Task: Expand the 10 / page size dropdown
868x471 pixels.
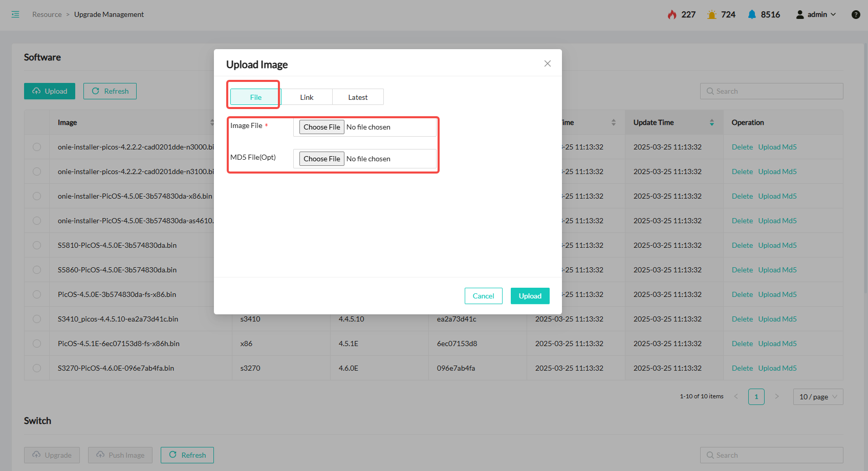Action: point(817,397)
